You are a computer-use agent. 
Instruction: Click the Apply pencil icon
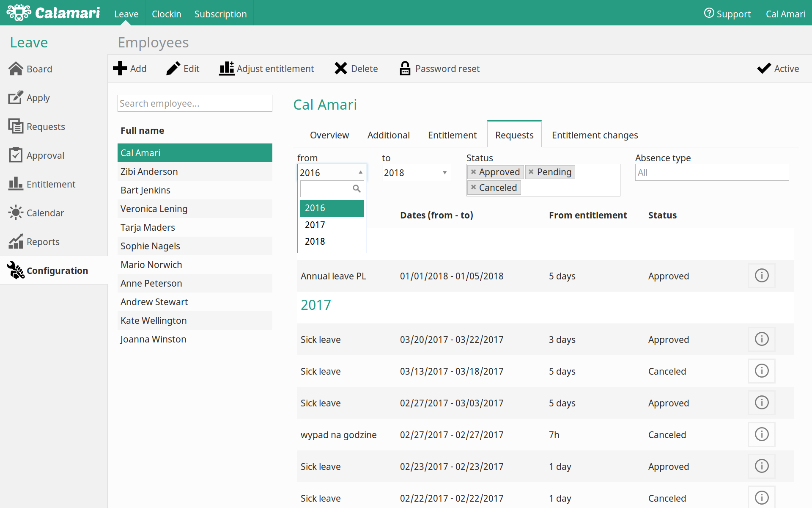pyautogui.click(x=16, y=98)
